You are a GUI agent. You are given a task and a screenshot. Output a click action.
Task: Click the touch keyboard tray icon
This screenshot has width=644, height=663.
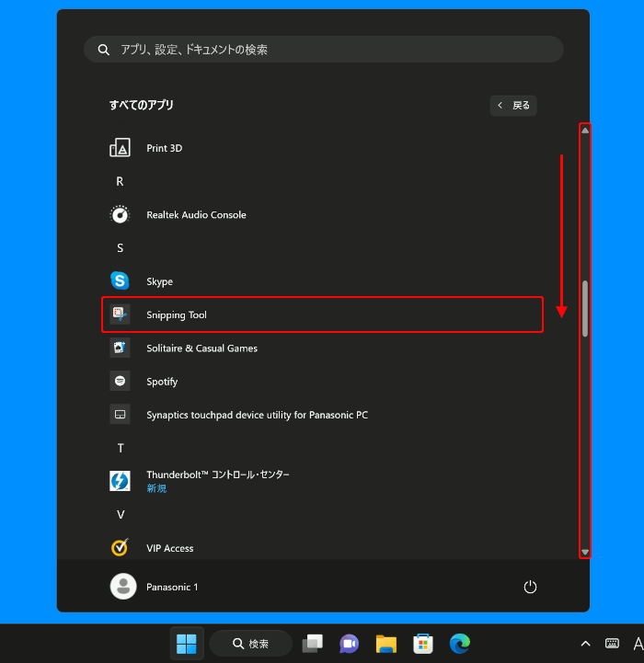[612, 644]
